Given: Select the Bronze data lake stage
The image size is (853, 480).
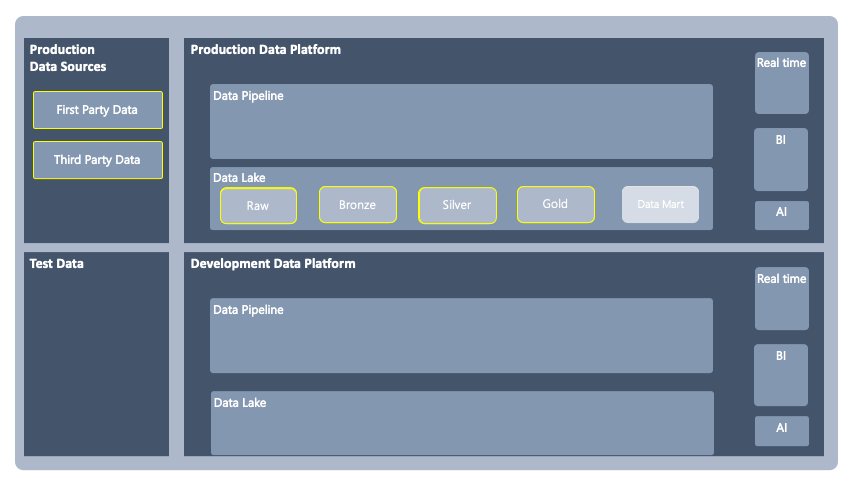Looking at the screenshot, I should coord(357,205).
